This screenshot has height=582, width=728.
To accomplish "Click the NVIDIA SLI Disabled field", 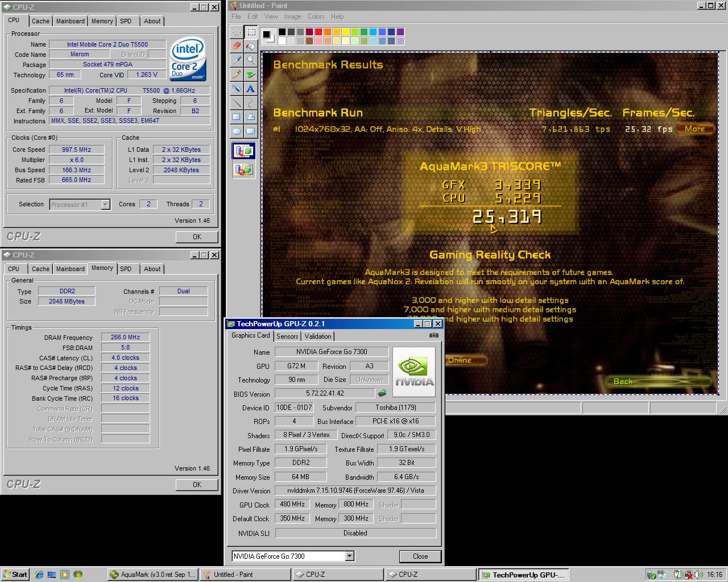I will coord(355,533).
